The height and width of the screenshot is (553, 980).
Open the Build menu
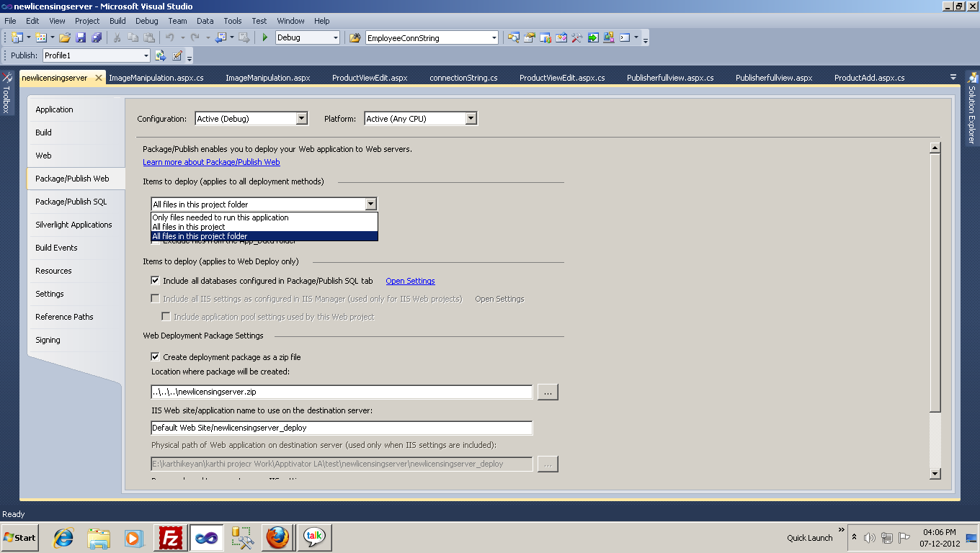click(x=117, y=21)
